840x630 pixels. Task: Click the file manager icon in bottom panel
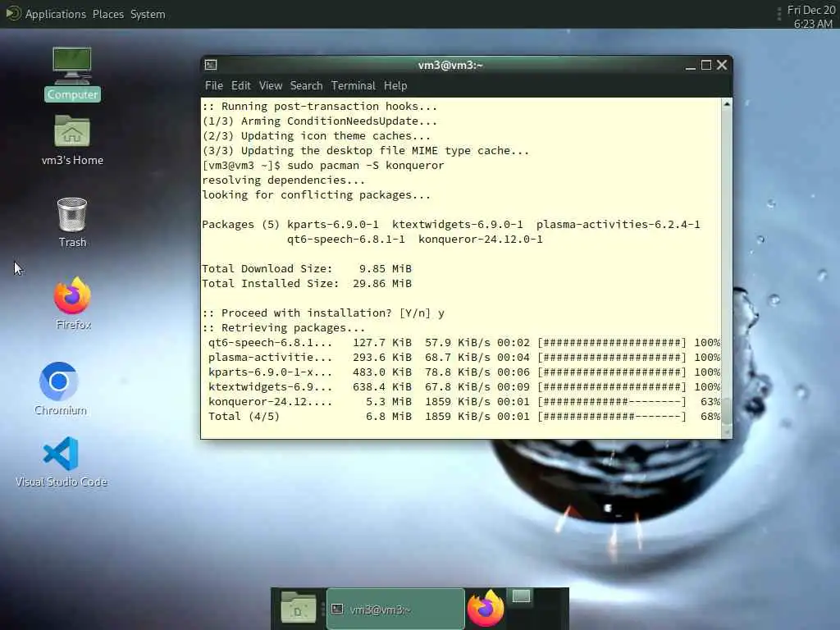(x=298, y=608)
